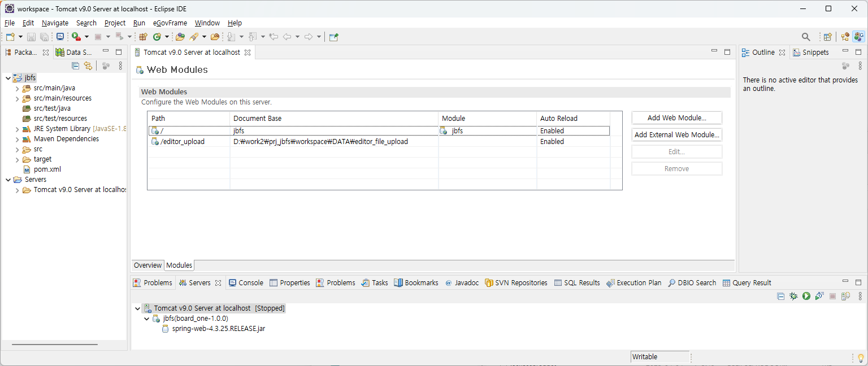Viewport: 868px width, 366px height.
Task: Click the Open Type toolbar icon
Action: 180,37
